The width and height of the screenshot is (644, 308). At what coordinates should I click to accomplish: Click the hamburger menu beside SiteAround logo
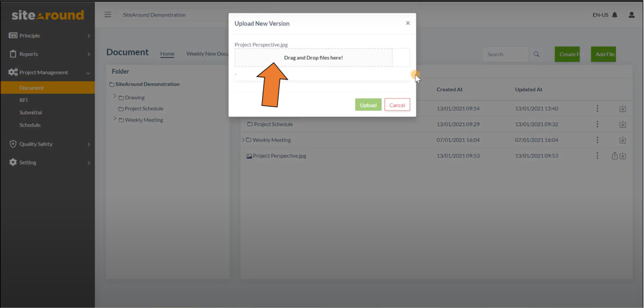pos(107,14)
